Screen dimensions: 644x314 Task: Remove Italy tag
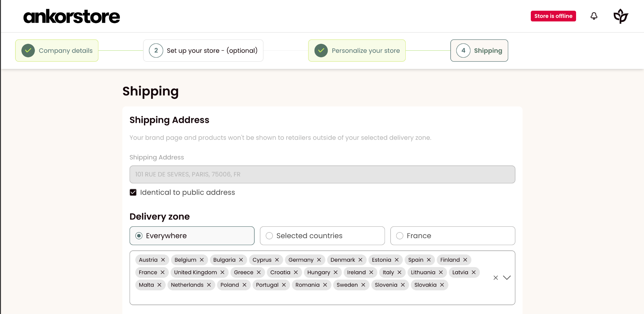(399, 272)
